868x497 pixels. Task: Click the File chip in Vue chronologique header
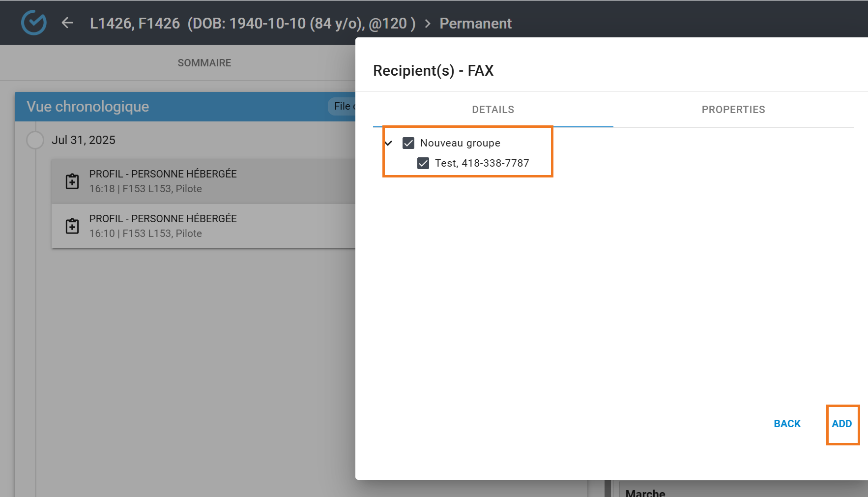click(343, 106)
